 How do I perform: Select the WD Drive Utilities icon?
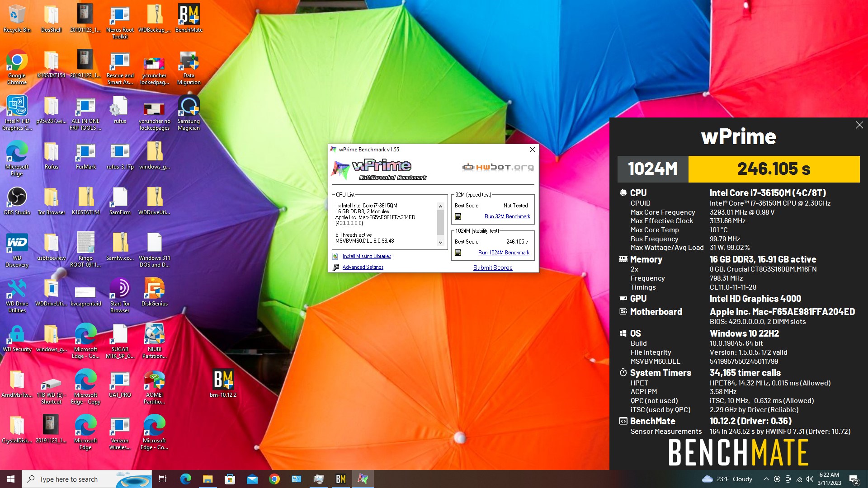[17, 295]
